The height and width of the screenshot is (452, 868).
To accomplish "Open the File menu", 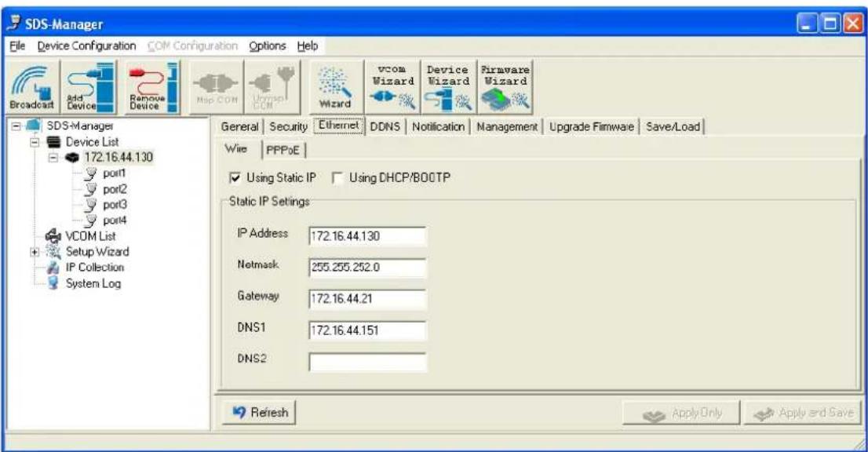I will pyautogui.click(x=17, y=46).
